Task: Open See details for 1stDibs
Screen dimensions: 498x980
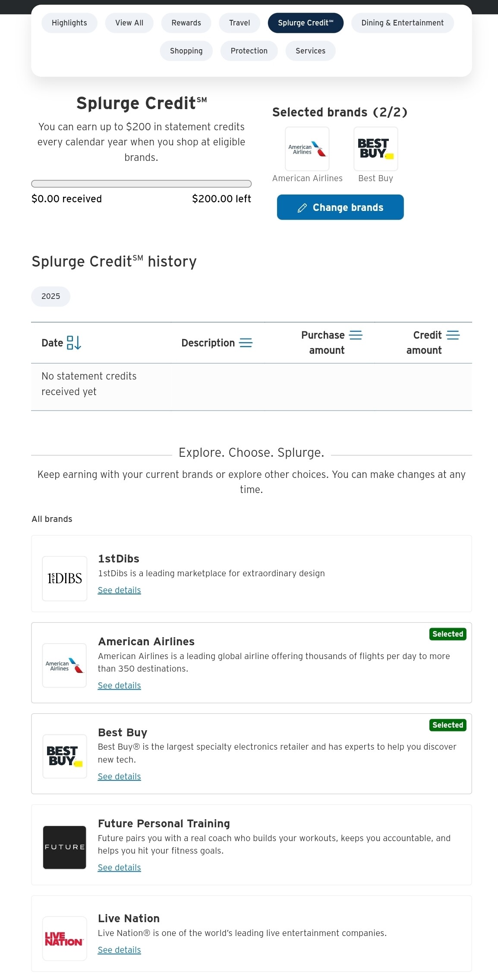Action: (120, 590)
